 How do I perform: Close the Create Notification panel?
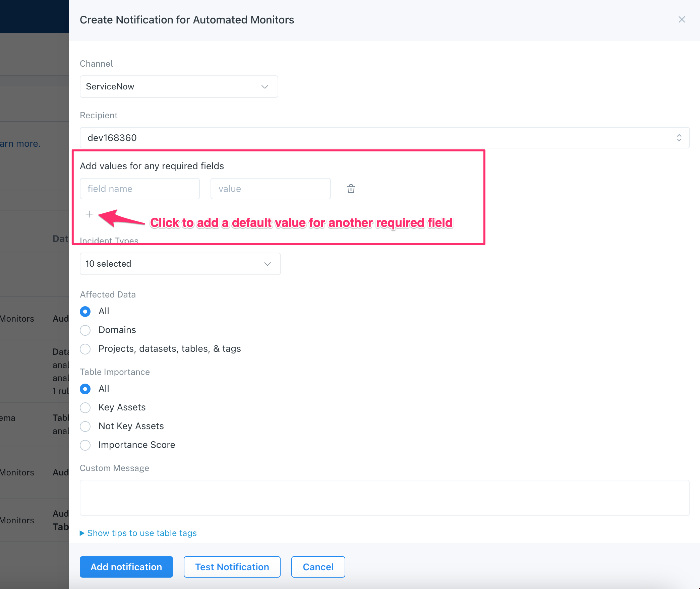pos(682,20)
